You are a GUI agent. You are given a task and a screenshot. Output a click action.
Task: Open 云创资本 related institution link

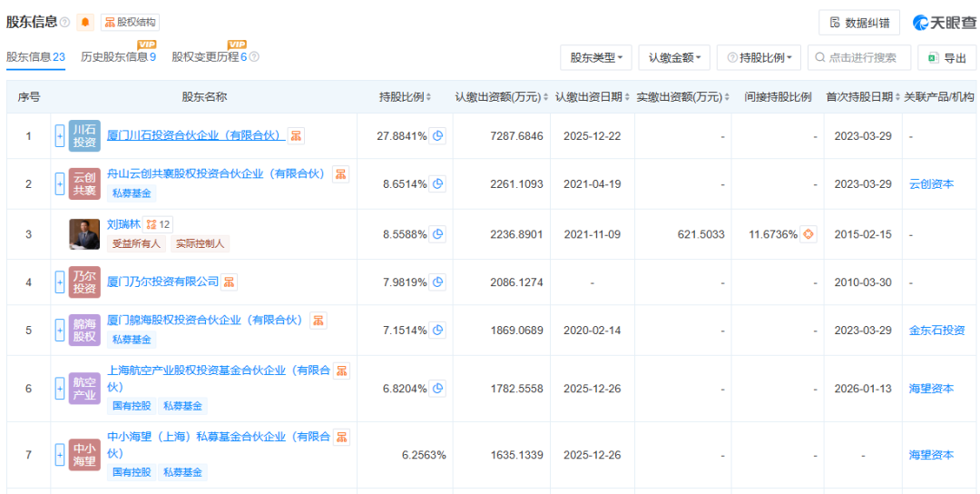931,183
